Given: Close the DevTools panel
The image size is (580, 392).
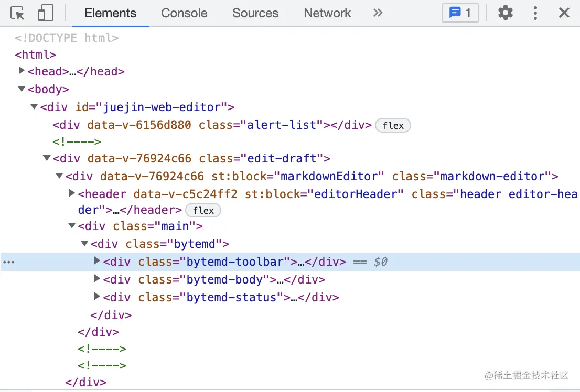Looking at the screenshot, I should (564, 13).
